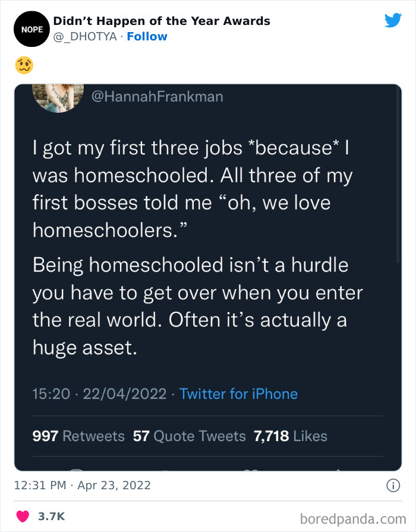Click the Twitter for iPhone link

coord(238,394)
